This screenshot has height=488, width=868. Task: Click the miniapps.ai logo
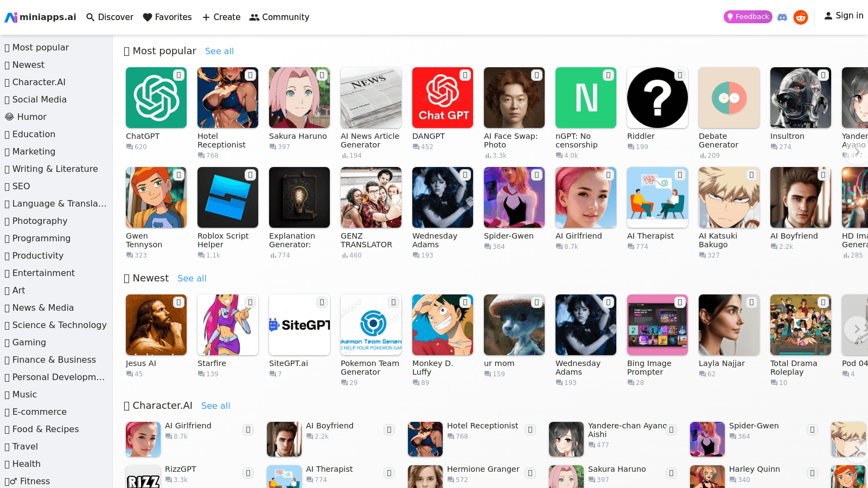pos(41,17)
